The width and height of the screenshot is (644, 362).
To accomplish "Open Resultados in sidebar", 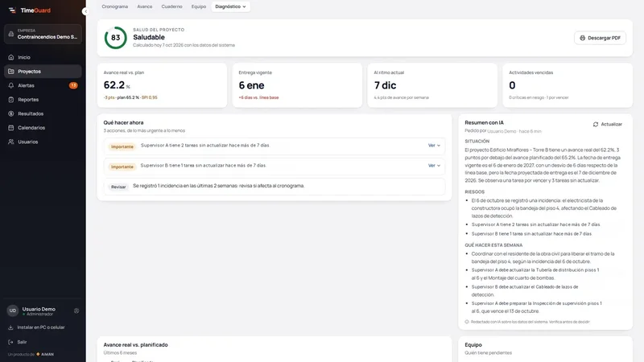I will tap(43, 113).
